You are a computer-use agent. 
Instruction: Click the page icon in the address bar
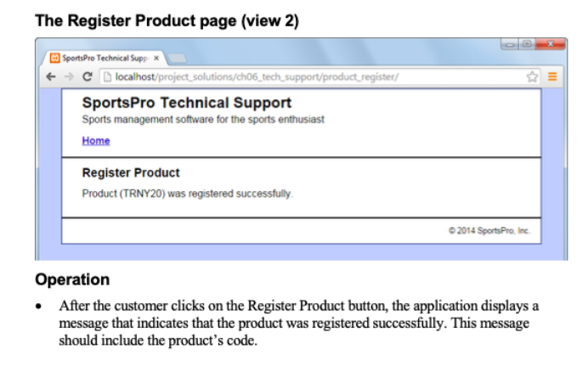[107, 76]
